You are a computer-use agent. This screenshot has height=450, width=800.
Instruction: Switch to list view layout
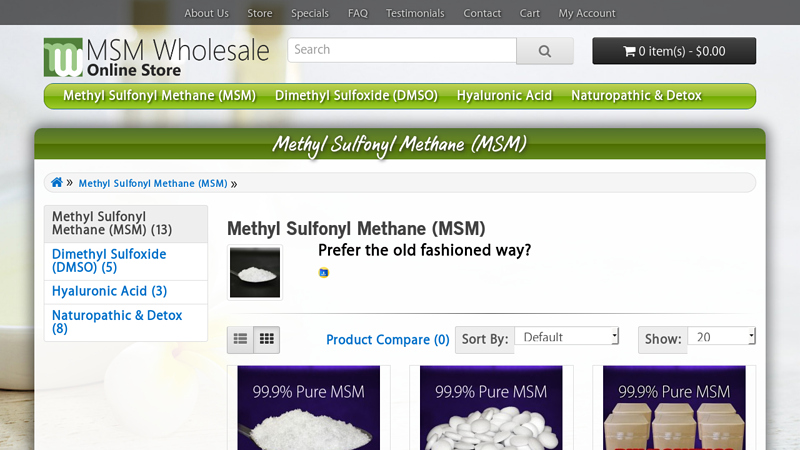coord(240,339)
